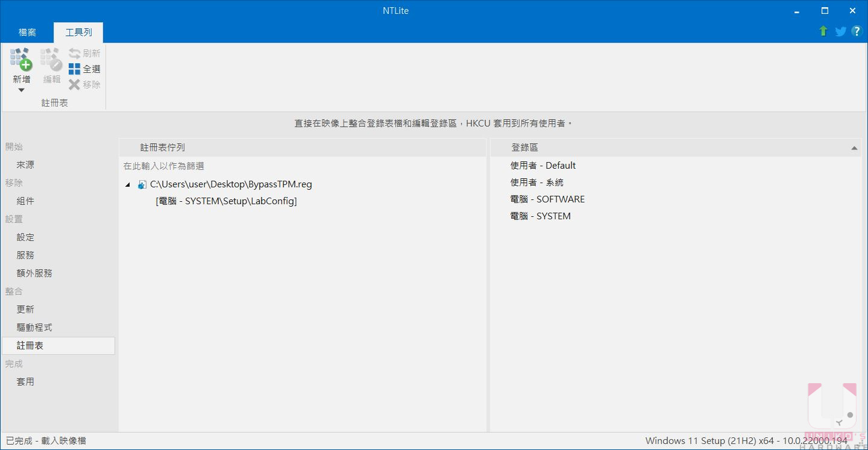Image resolution: width=868 pixels, height=450 pixels.
Task: Open the 服務 sidebar page
Action: (x=25, y=255)
